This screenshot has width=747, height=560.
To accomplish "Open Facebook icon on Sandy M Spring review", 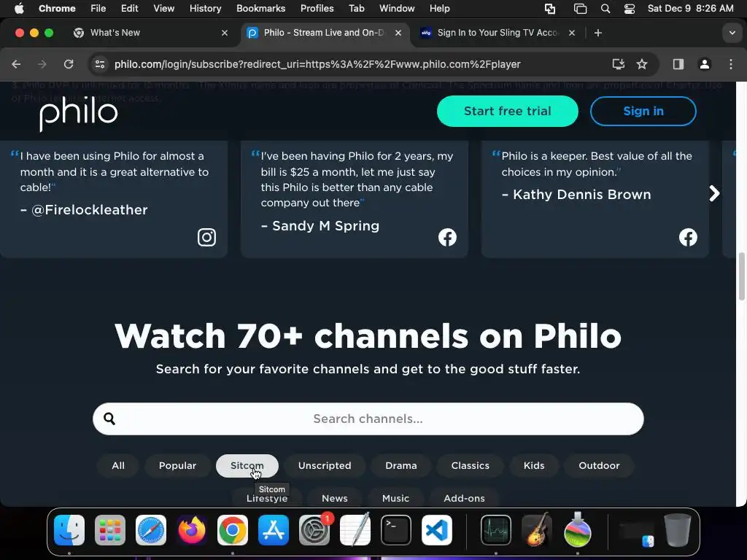I will (447, 237).
